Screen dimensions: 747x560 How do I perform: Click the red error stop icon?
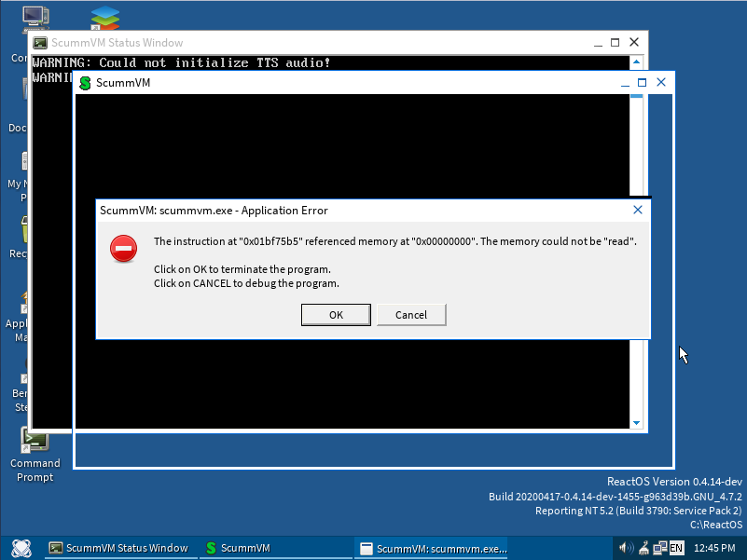tap(123, 248)
